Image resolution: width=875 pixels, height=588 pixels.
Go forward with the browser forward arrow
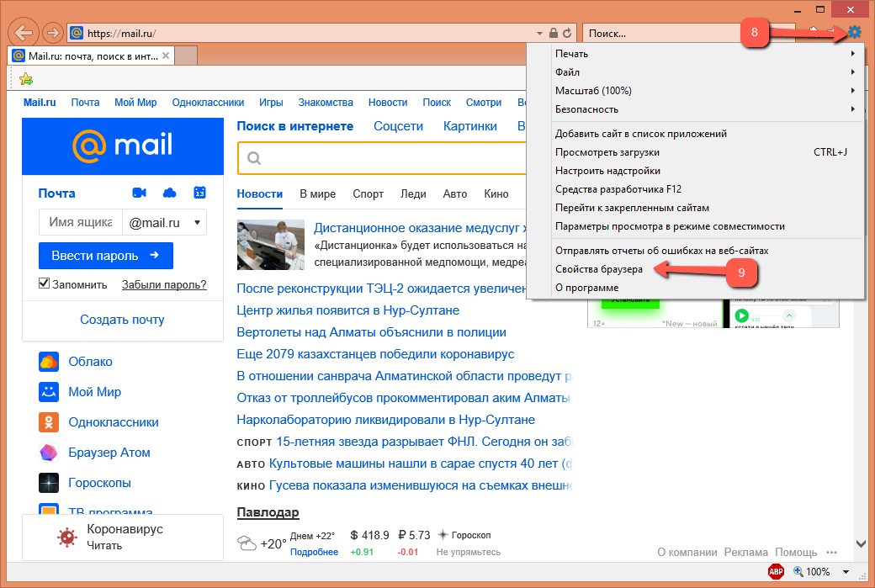(x=53, y=33)
